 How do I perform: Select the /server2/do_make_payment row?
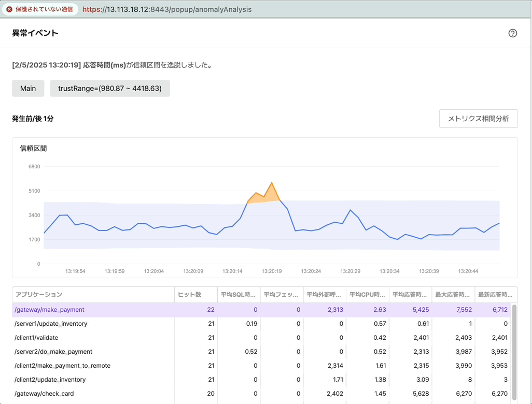53,352
